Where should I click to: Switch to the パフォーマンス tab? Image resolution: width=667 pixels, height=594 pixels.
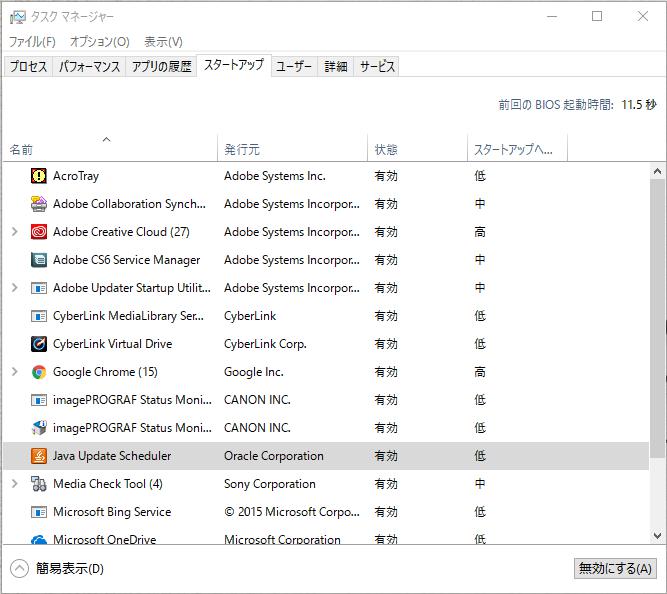click(x=89, y=66)
